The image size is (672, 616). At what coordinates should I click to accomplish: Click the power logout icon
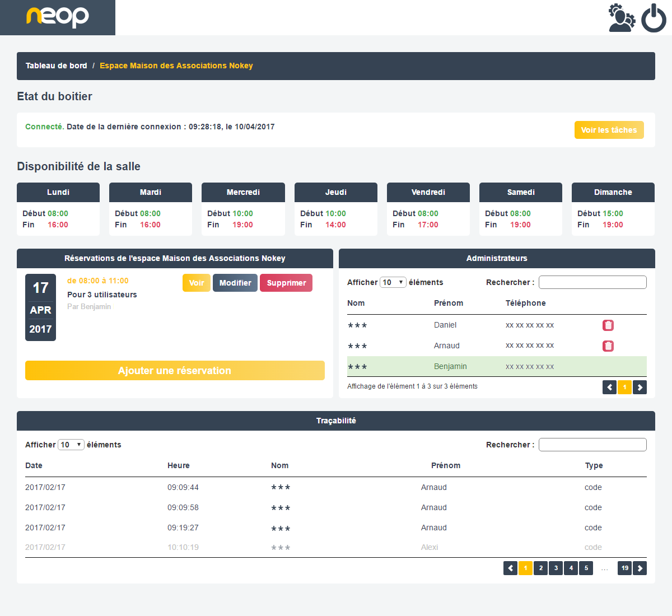tap(654, 18)
